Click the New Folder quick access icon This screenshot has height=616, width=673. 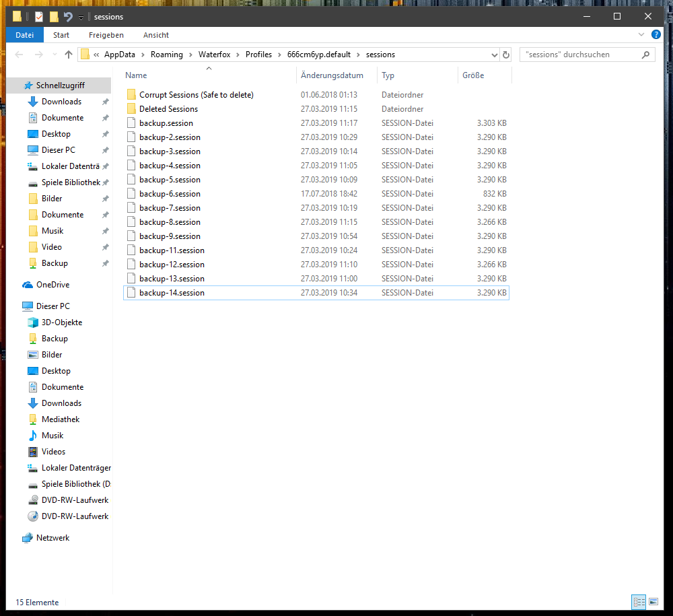[54, 17]
